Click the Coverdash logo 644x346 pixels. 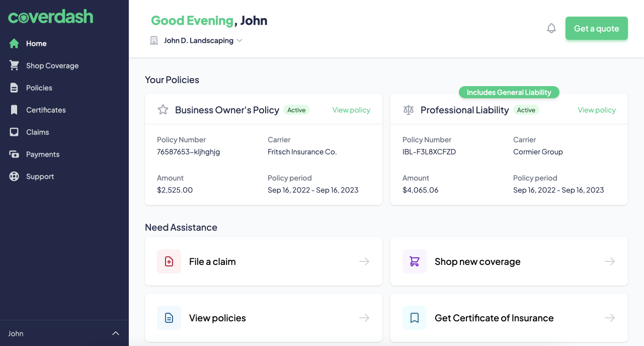pos(51,17)
